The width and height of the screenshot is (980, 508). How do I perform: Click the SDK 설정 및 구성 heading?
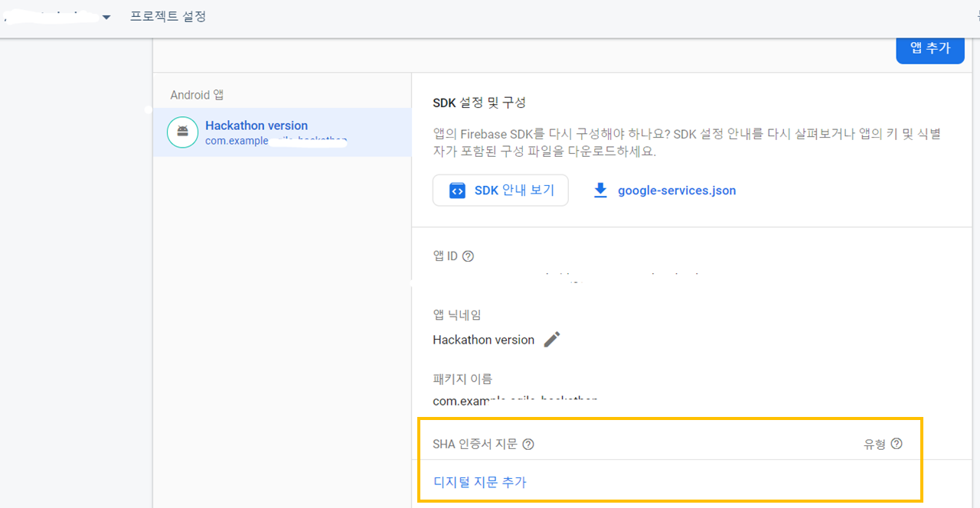point(479,103)
